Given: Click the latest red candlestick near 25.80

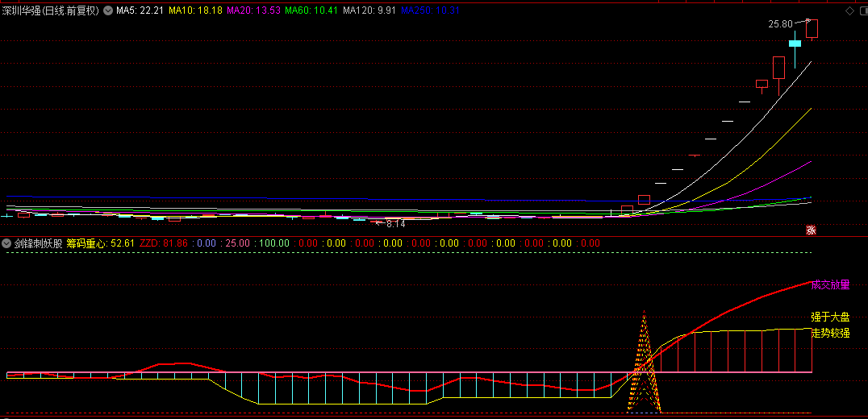Looking at the screenshot, I should (x=812, y=29).
